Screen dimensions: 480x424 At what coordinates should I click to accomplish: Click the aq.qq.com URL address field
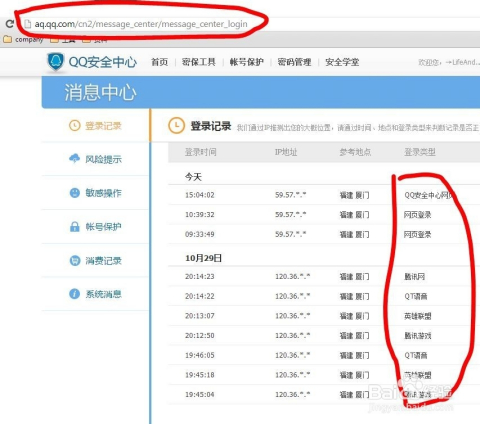click(x=141, y=24)
